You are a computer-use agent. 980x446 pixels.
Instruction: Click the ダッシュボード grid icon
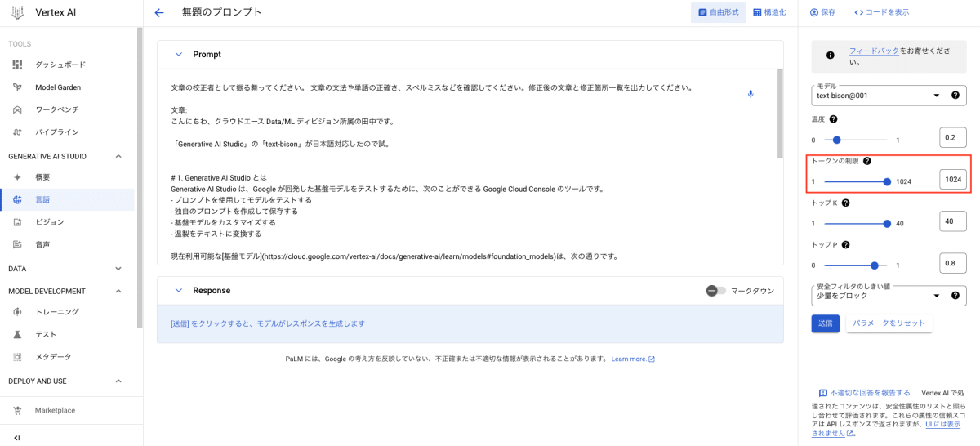[x=17, y=65]
